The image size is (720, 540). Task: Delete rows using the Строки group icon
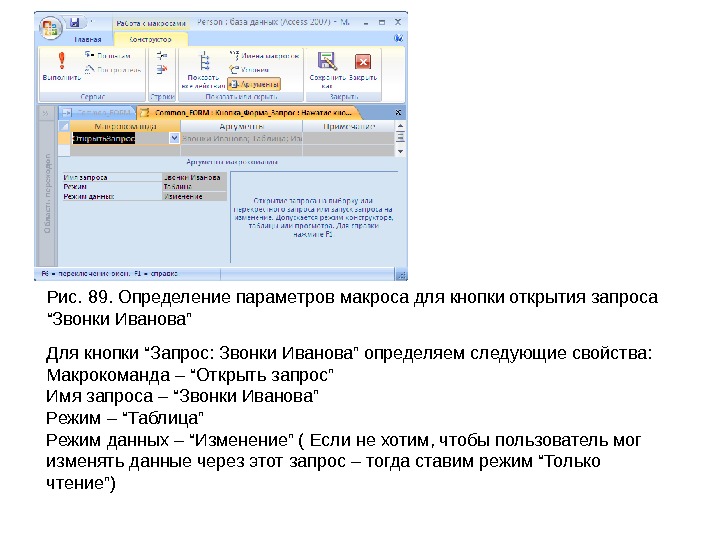point(162,70)
